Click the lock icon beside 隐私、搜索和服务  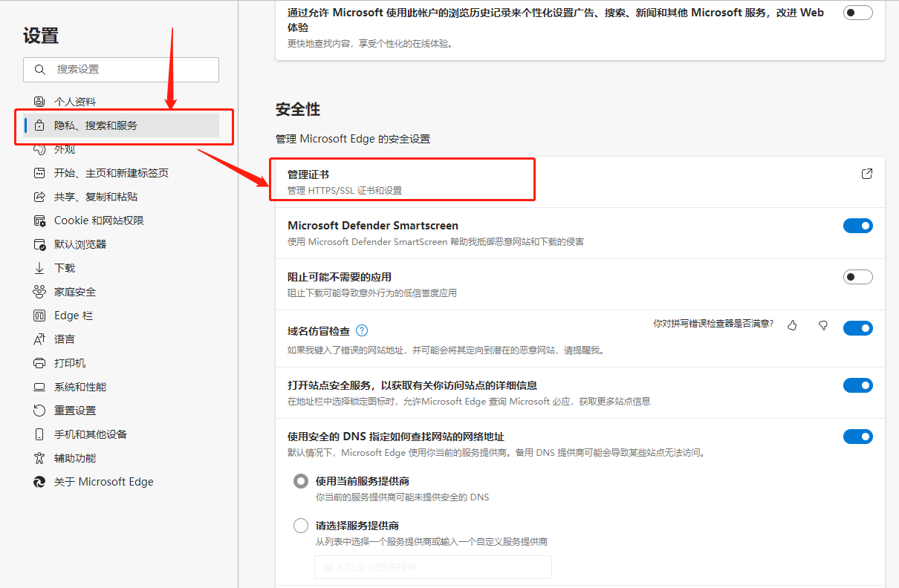(x=39, y=125)
